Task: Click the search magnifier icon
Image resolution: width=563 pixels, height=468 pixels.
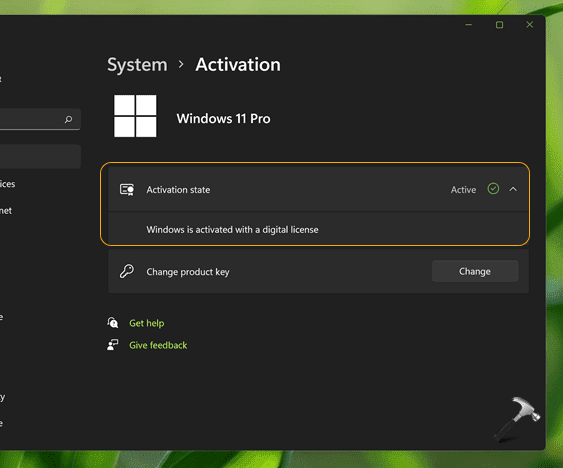Action: pyautogui.click(x=68, y=119)
